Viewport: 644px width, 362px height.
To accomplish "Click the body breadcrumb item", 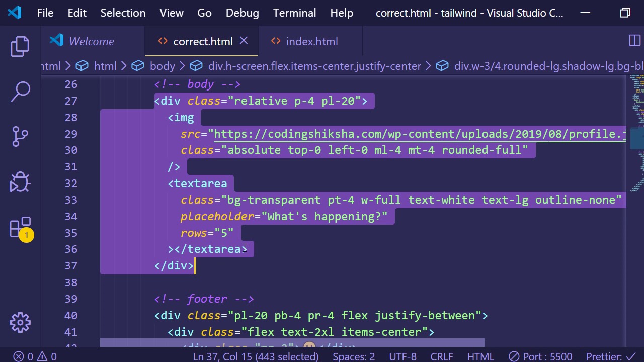I will tap(162, 66).
